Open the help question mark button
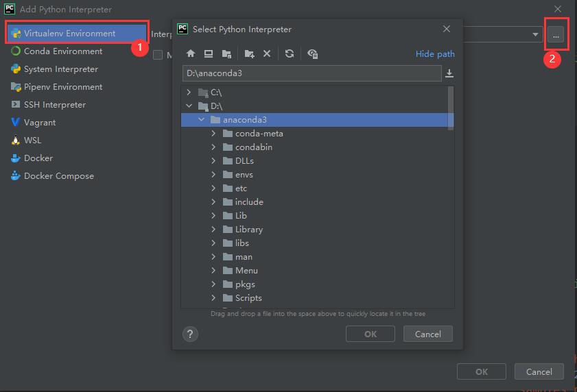Screen dimensions: 577x392 tap(190, 334)
